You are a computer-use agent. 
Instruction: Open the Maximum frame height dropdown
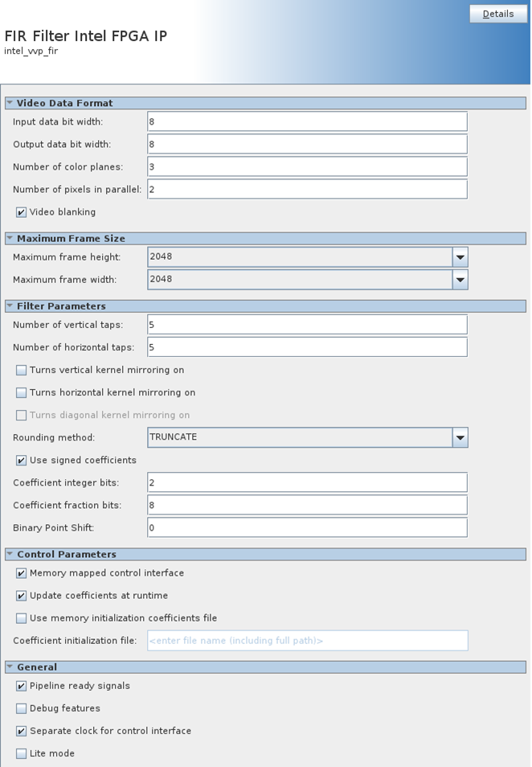460,256
